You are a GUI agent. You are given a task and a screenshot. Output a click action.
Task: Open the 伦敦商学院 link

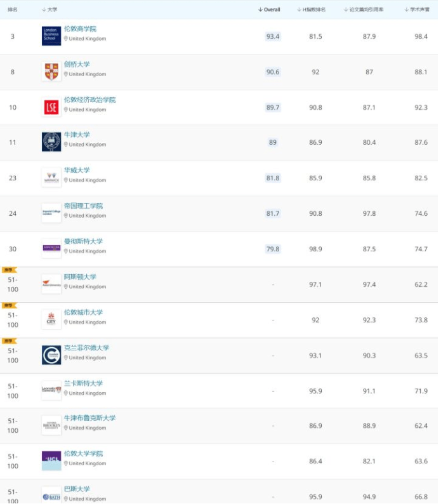pos(80,29)
